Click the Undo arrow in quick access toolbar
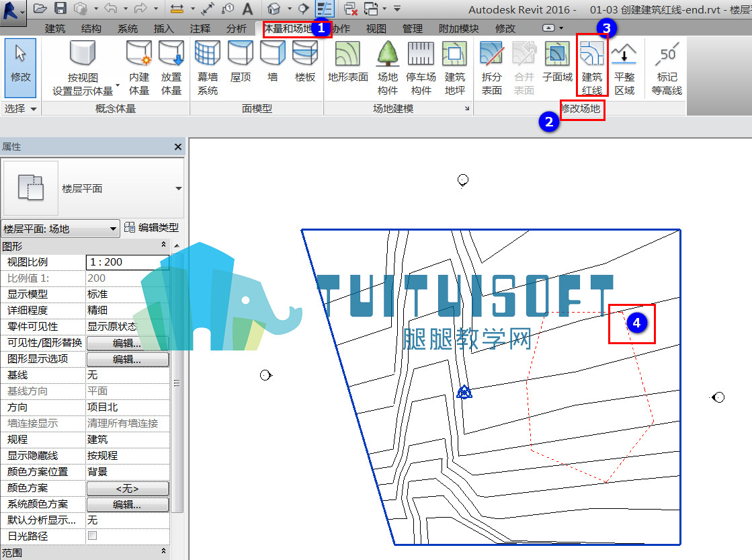This screenshot has height=560, width=752. tap(110, 9)
